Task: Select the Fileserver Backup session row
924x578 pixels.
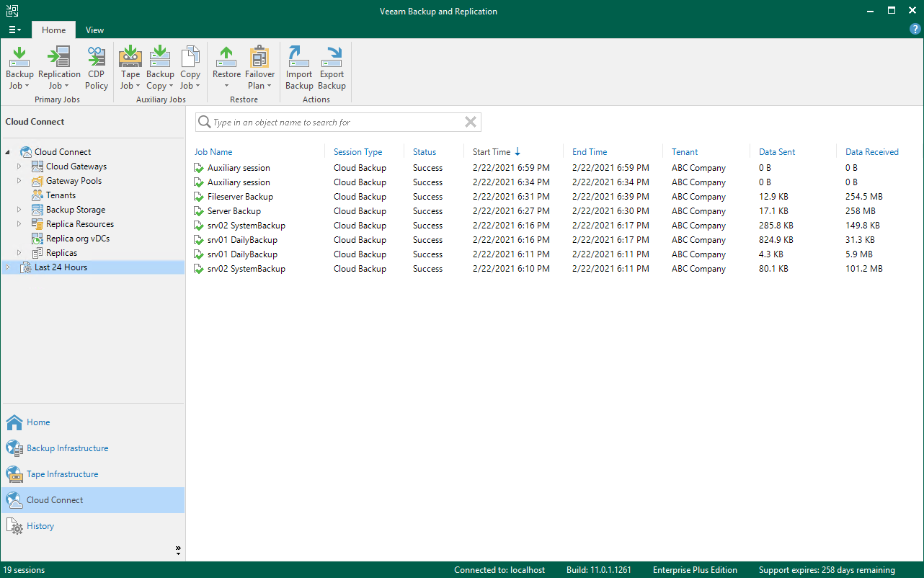Action: (x=554, y=197)
